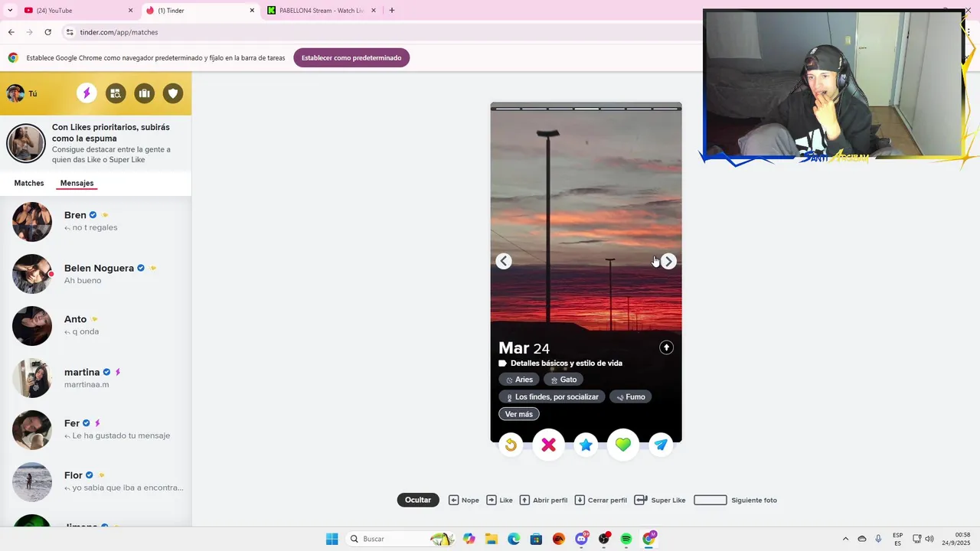Viewport: 980px width, 551px height.
Task: Click the blue Super Like star button
Action: click(x=586, y=445)
